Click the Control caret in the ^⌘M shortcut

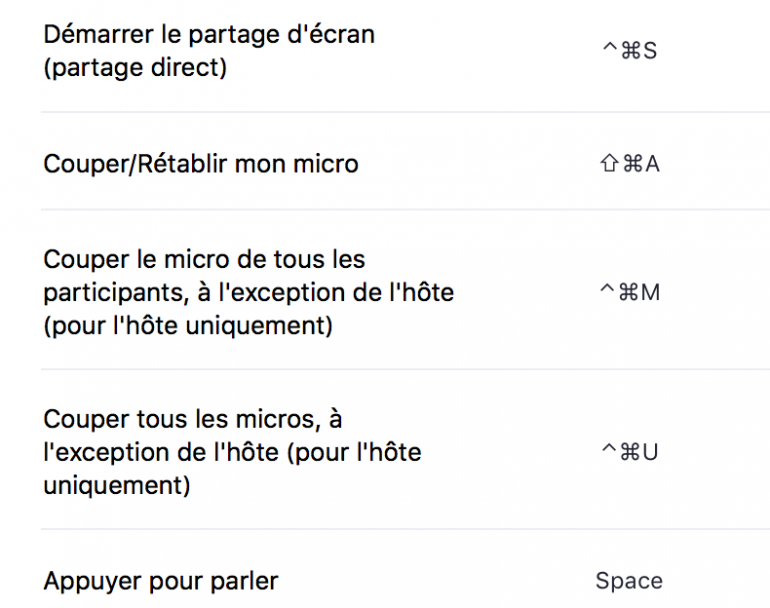(x=608, y=291)
